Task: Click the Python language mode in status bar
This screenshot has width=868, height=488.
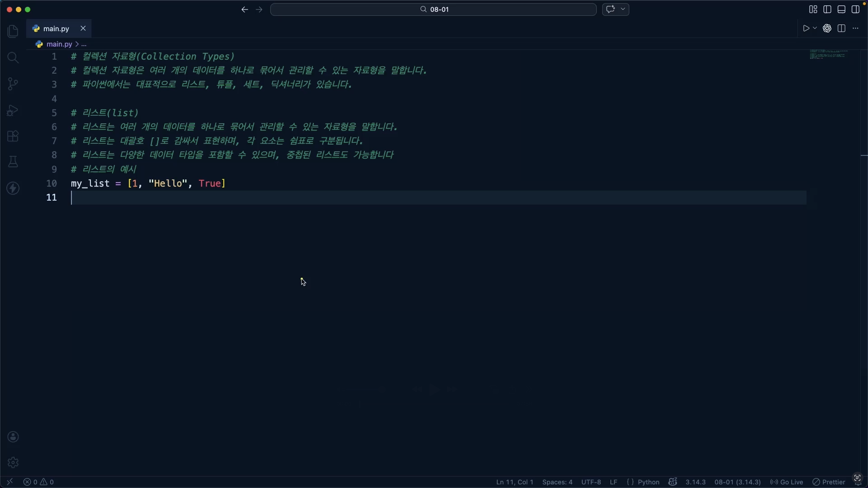Action: [648, 482]
